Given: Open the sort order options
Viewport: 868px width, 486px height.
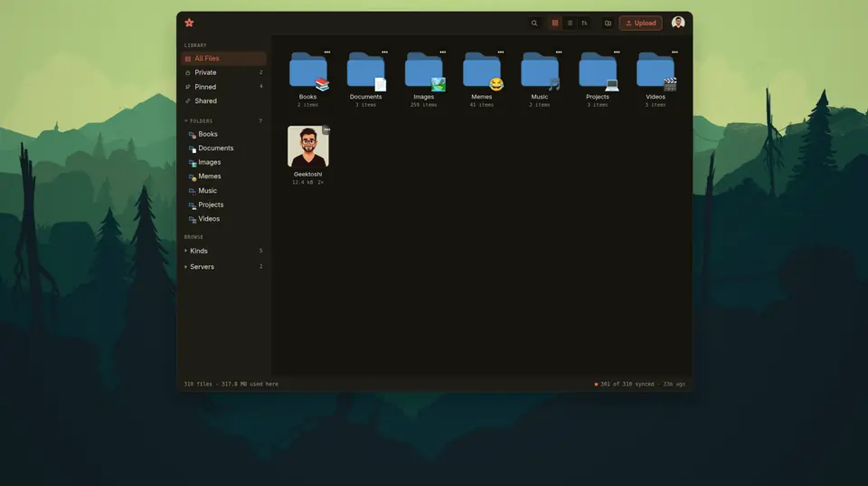Looking at the screenshot, I should [x=585, y=24].
